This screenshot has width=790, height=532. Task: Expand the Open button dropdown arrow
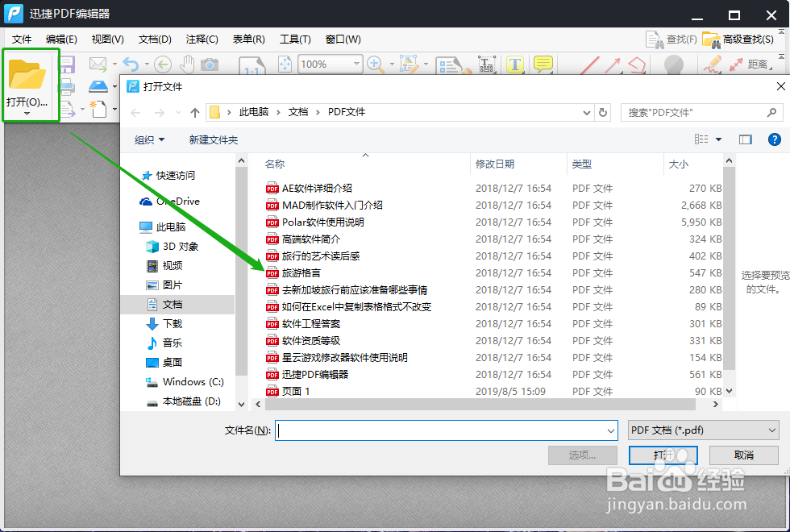pos(27,114)
